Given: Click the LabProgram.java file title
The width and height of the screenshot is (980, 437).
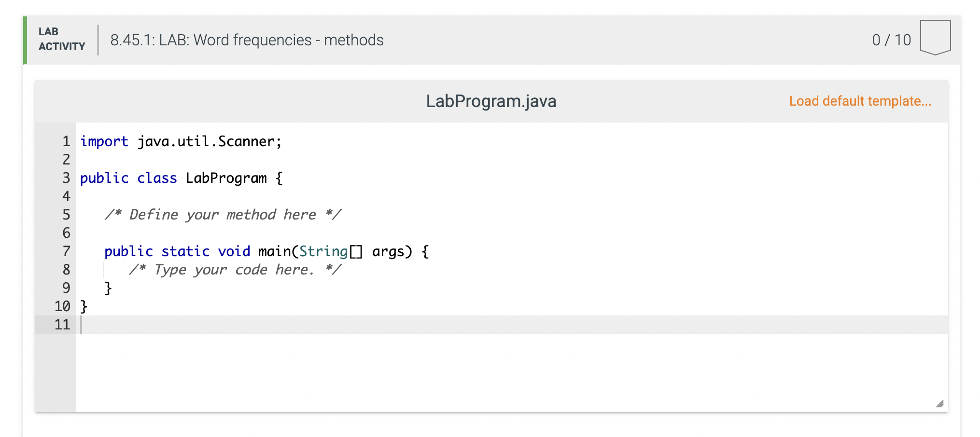Looking at the screenshot, I should coord(491,101).
